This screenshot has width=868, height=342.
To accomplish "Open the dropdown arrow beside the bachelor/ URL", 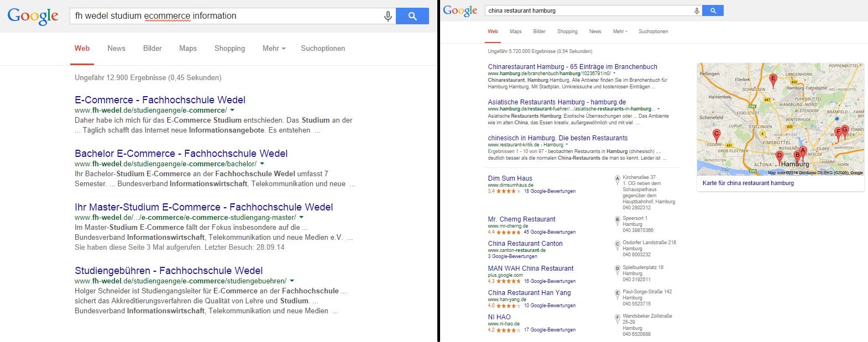I will coord(262,164).
